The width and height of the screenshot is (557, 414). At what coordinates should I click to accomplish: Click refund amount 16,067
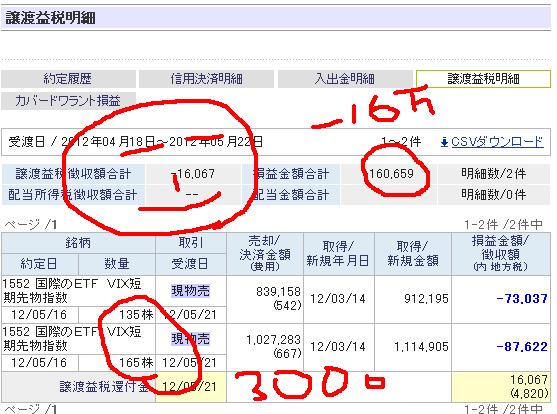529,380
